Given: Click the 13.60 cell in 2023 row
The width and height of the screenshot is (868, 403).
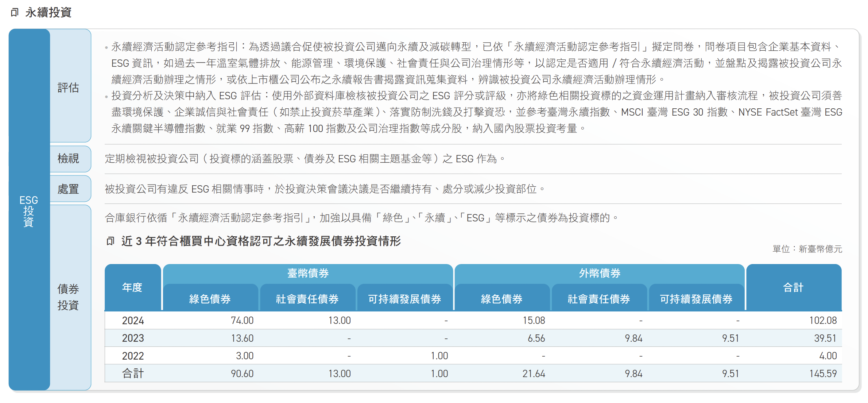Looking at the screenshot, I should [242, 338].
